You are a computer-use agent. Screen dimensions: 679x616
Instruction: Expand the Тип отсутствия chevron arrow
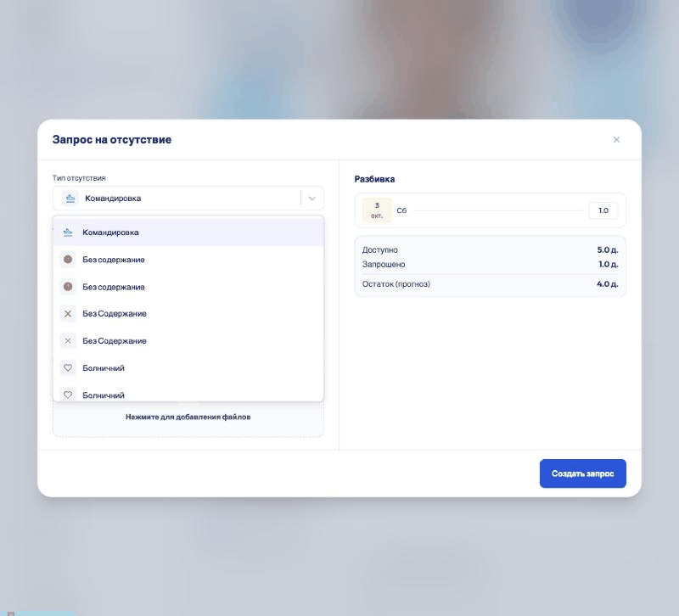tap(311, 199)
